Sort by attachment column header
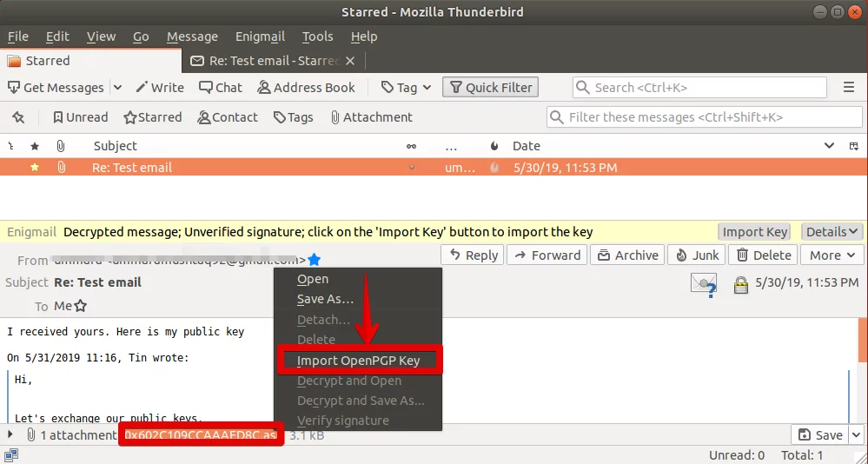Viewport: 868px width, 464px height. pyautogui.click(x=61, y=146)
